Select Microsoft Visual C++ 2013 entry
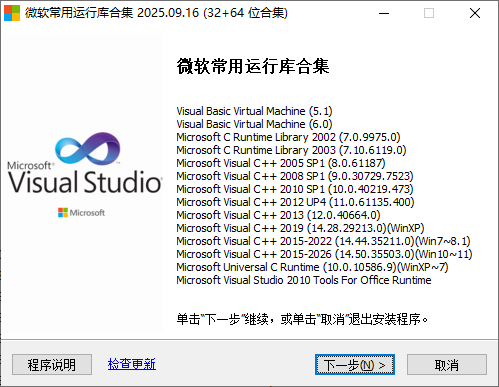This screenshot has width=499, height=387. (278, 215)
